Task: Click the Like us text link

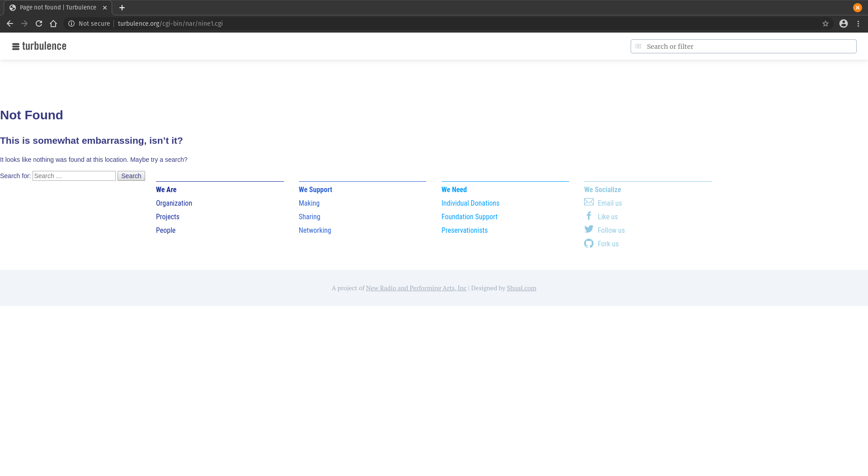Action: pyautogui.click(x=608, y=217)
